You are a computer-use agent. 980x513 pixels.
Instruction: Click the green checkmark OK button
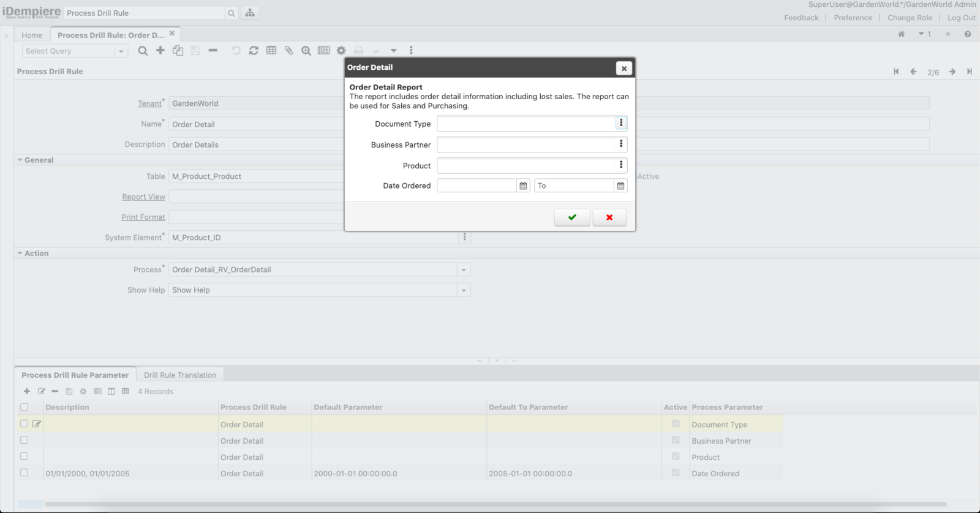(571, 217)
